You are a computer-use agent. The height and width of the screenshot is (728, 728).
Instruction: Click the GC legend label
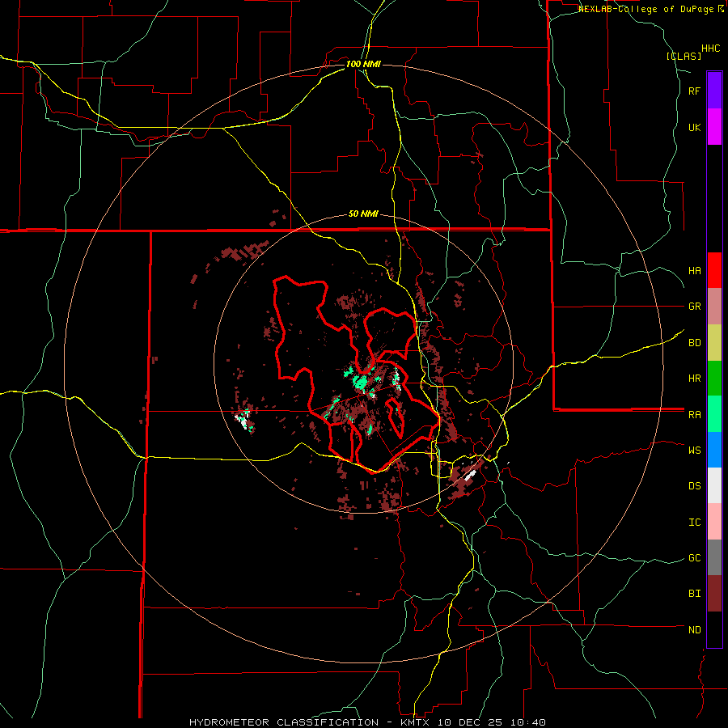(x=694, y=558)
